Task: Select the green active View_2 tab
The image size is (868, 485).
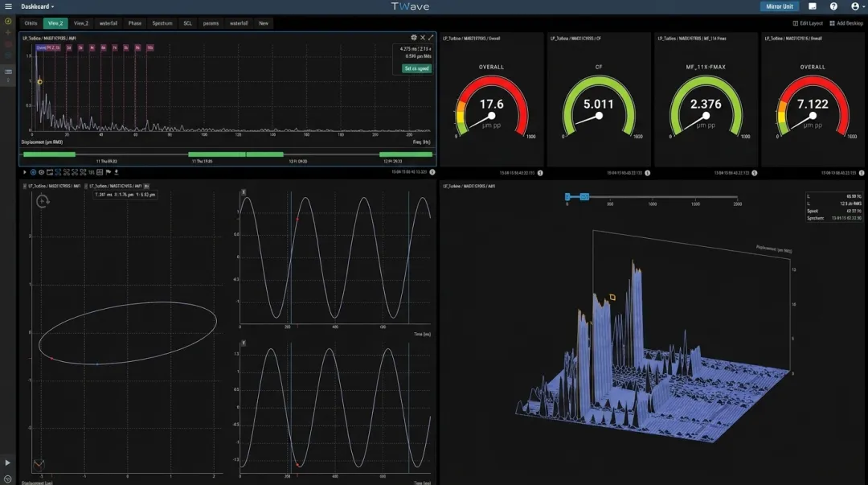Action: [55, 23]
